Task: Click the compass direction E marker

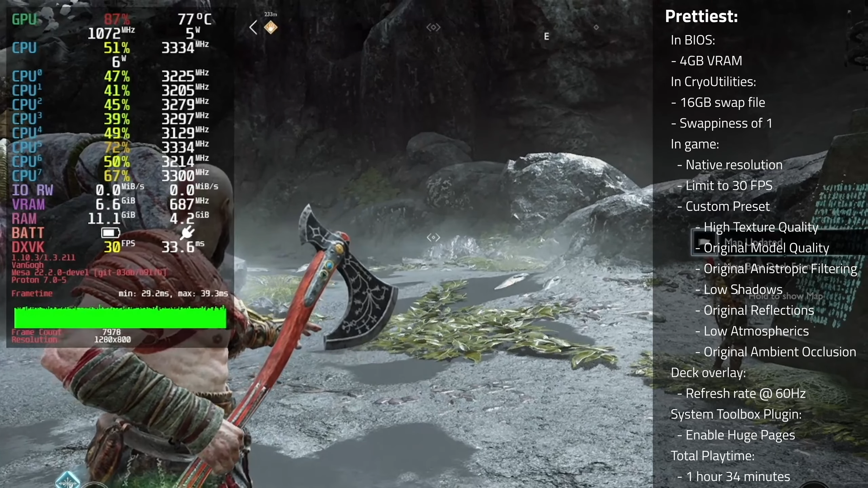Action: [x=547, y=36]
